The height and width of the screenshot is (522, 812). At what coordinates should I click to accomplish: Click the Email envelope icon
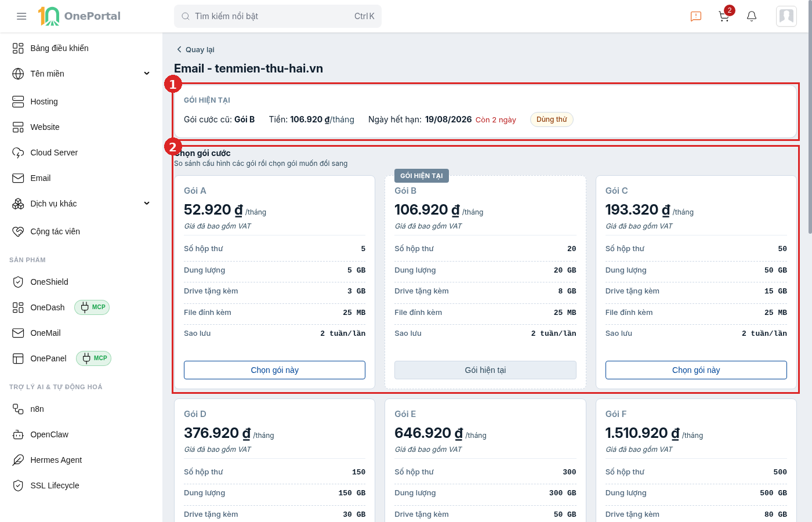[x=18, y=178]
